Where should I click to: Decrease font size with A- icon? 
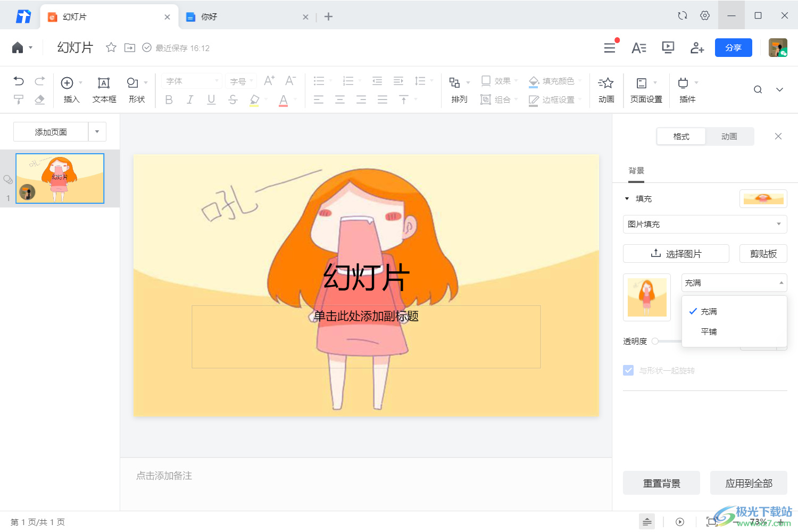tap(290, 81)
